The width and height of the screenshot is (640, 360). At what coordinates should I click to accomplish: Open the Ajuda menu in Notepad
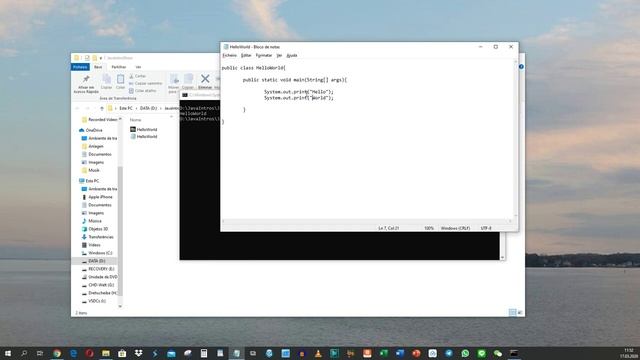[x=292, y=55]
